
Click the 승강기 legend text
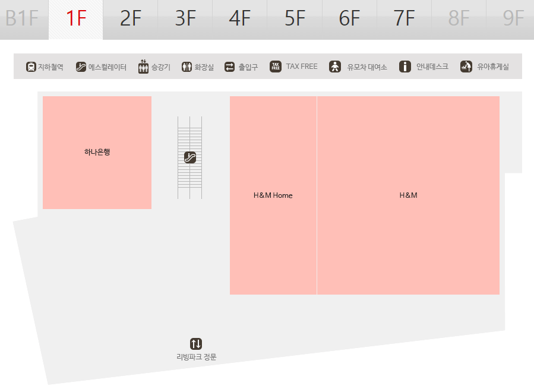(161, 67)
